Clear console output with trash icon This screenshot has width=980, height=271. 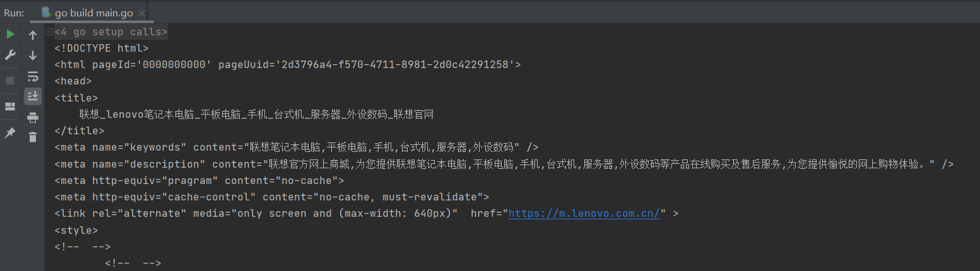[33, 137]
